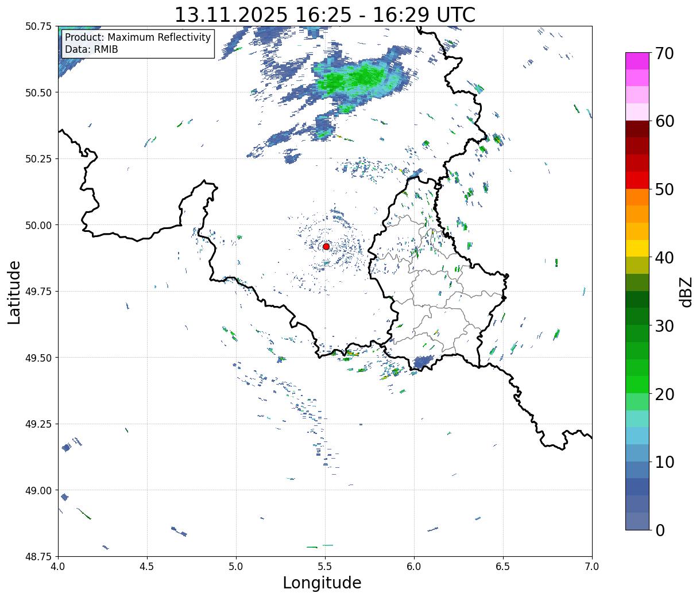Click the latitude tick label 48.75

coord(38,557)
